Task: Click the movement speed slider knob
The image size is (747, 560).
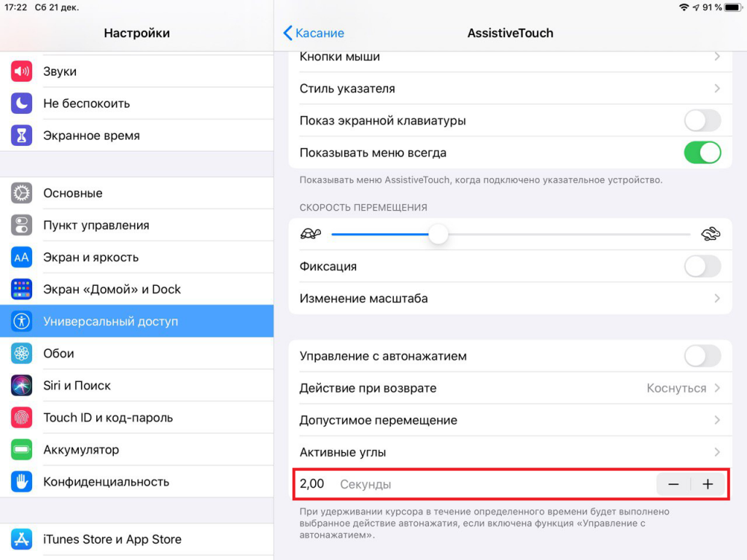Action: pyautogui.click(x=438, y=234)
